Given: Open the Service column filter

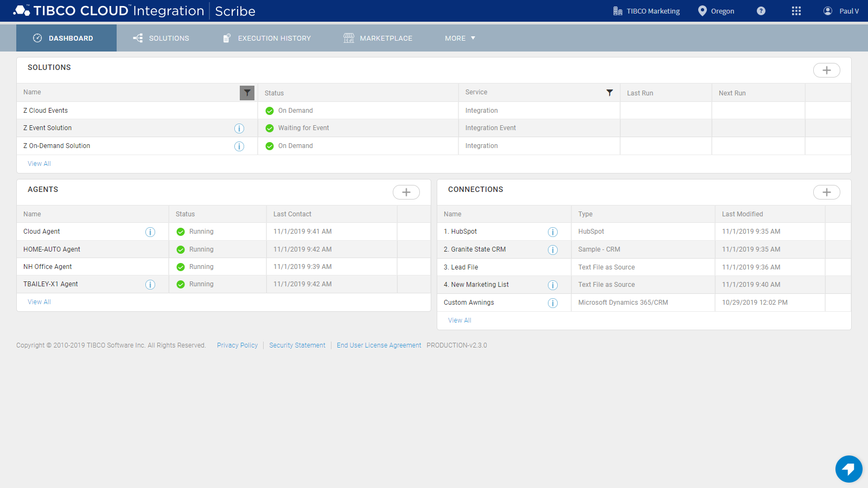Looking at the screenshot, I should pyautogui.click(x=610, y=93).
